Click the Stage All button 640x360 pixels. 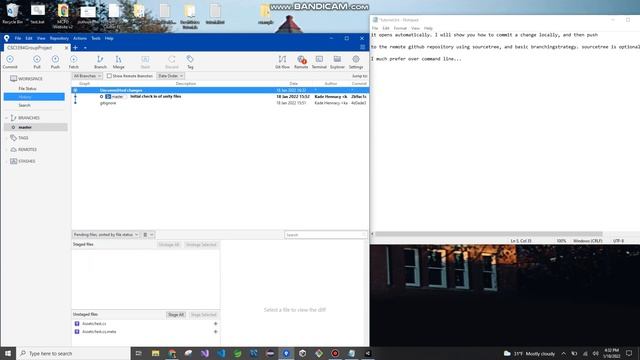176,315
